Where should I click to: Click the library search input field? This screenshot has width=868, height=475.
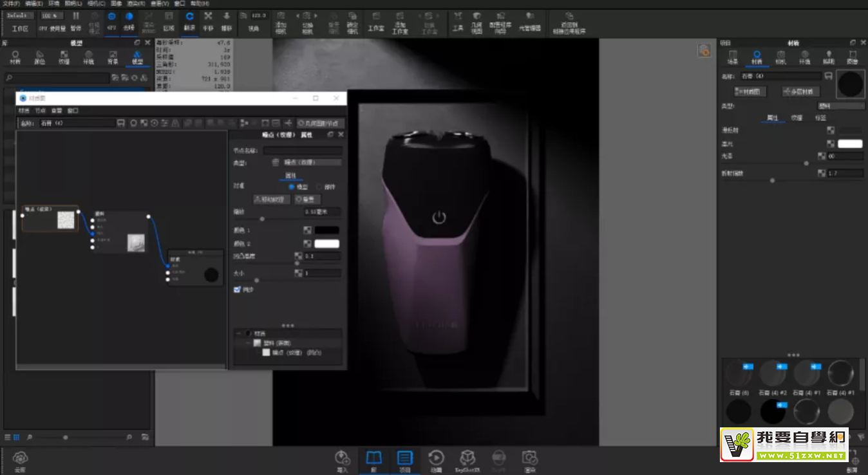(58, 77)
